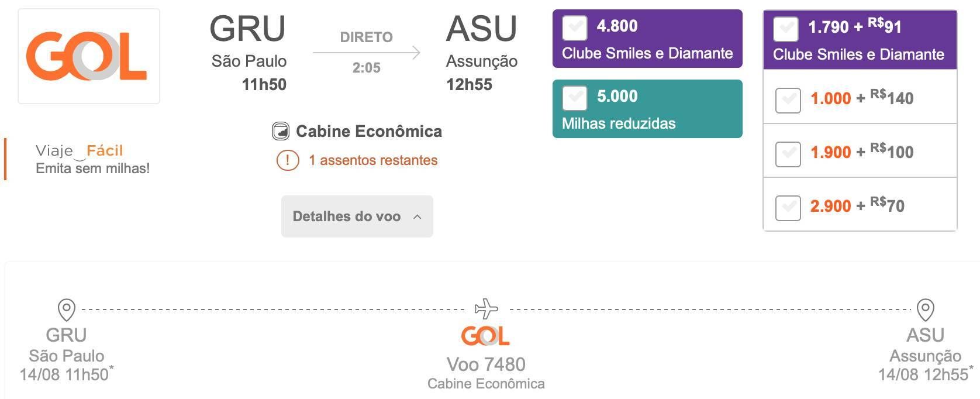Open the Viaje Fácil emita sem milhas link
Viewport: 980px width, 399px height.
[x=93, y=159]
